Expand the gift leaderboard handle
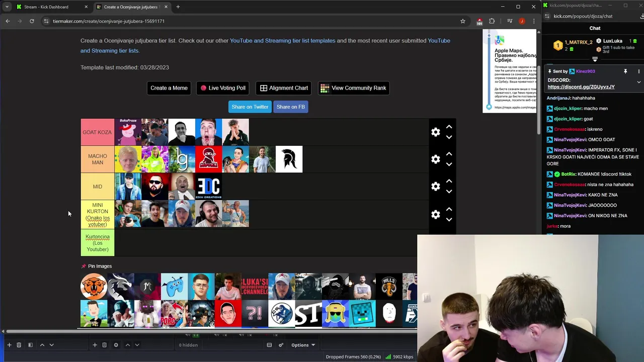This screenshot has height=362, width=644. [x=595, y=59]
